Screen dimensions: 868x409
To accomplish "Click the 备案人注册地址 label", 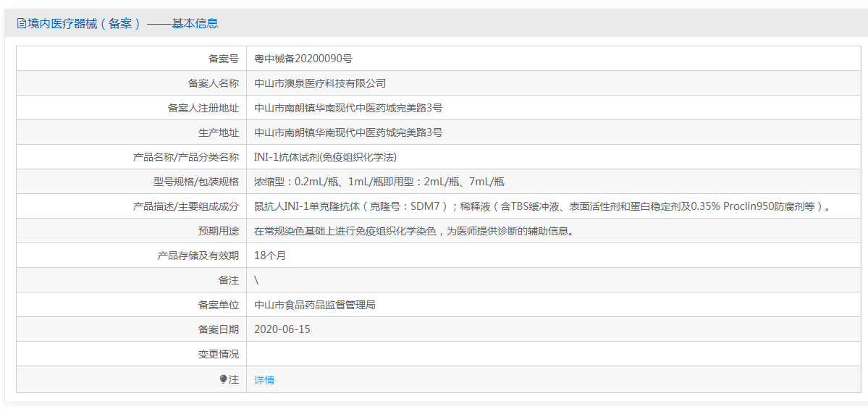I will 203,108.
